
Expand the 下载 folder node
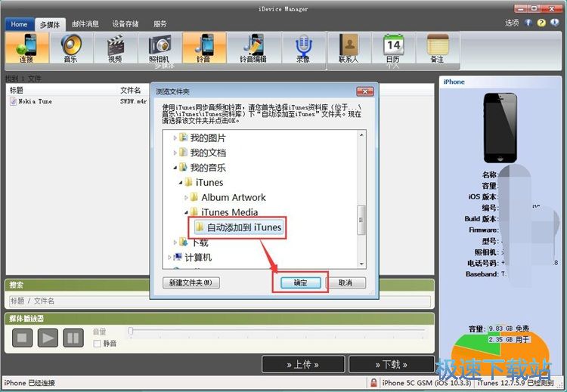coord(175,242)
